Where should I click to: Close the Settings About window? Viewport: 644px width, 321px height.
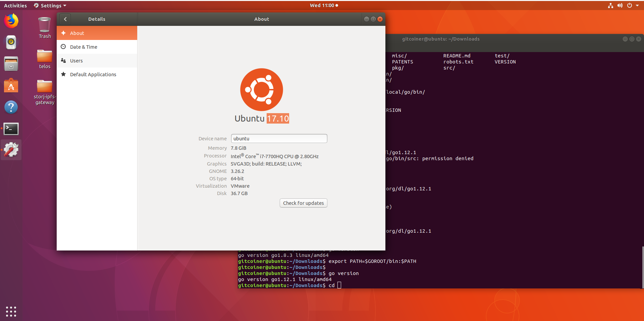click(x=380, y=19)
